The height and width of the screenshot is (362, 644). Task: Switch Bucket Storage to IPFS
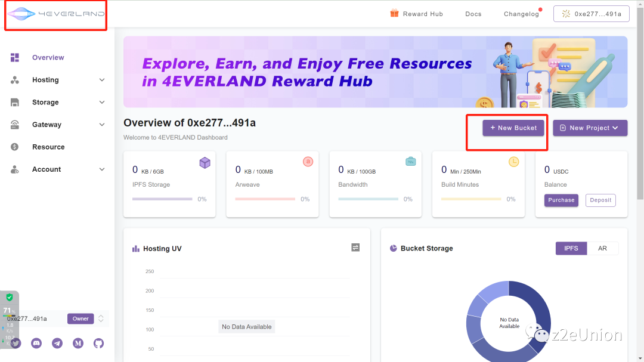(571, 248)
